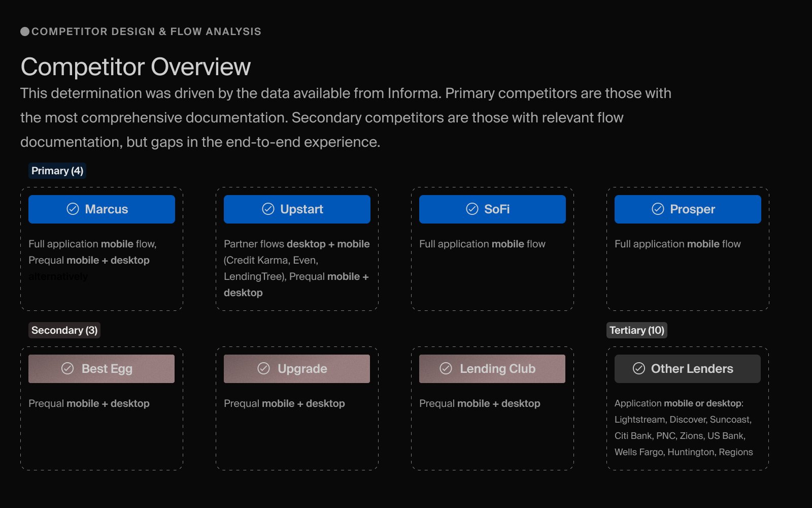Viewport: 812px width, 508px height.
Task: Click the intro paragraph starting 'This determination was driven'
Action: pyautogui.click(x=346, y=118)
